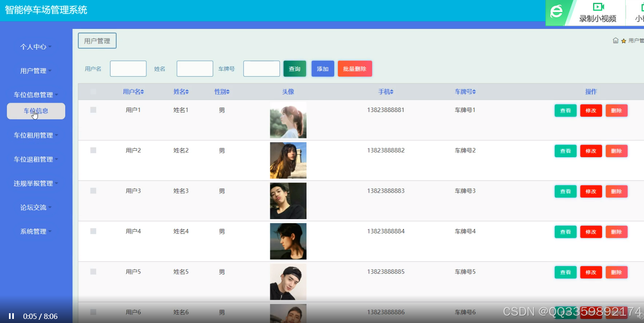Open the avatar photo of 用户2
Screen dimensions: 644x323
pyautogui.click(x=288, y=160)
